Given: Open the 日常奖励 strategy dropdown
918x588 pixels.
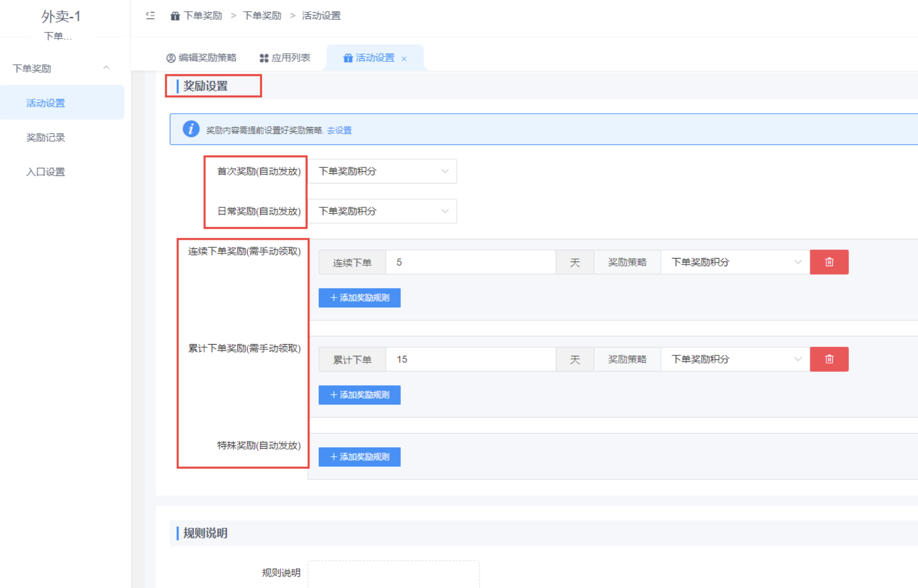Looking at the screenshot, I should (x=382, y=211).
